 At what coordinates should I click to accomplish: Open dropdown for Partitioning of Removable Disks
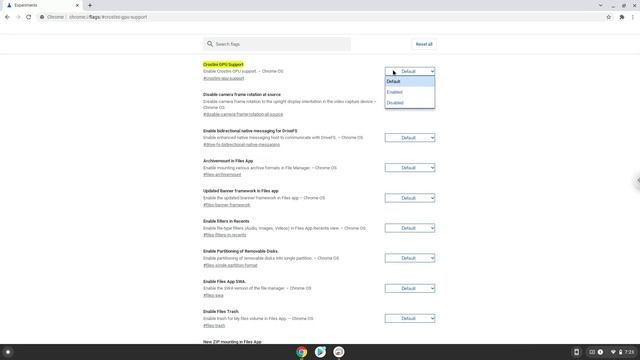click(x=410, y=258)
